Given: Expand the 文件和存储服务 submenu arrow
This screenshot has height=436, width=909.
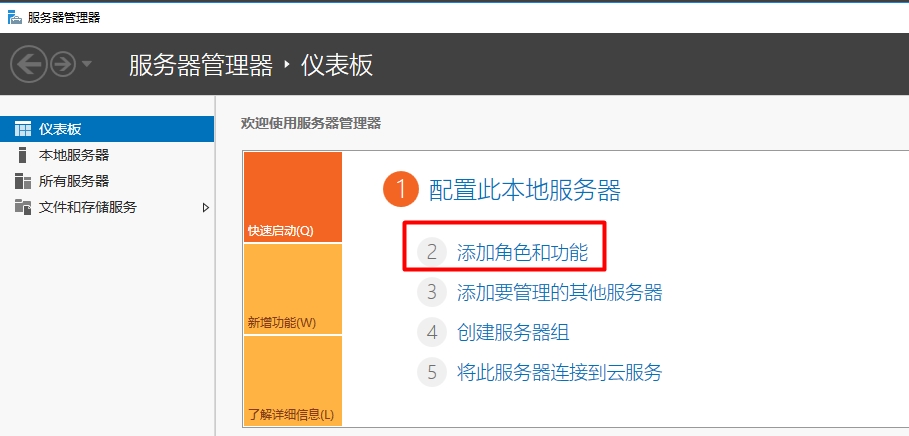Looking at the screenshot, I should tap(205, 208).
